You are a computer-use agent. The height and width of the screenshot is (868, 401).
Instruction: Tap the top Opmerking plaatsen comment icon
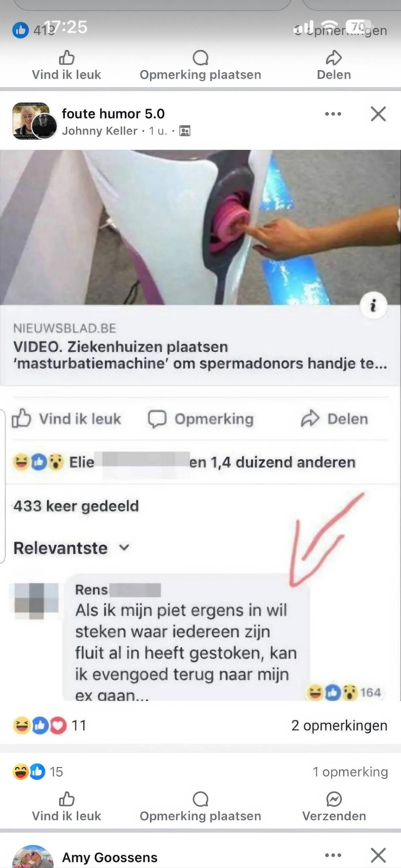tap(200, 58)
